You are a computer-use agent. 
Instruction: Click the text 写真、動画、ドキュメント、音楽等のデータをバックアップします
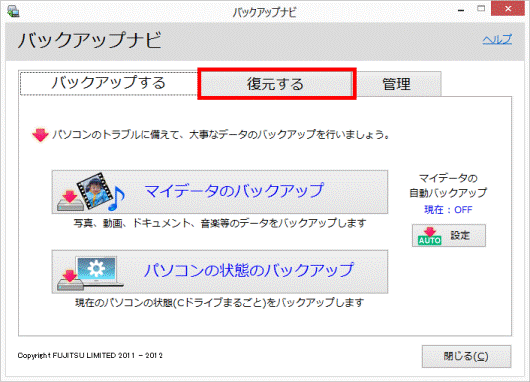pos(220,223)
